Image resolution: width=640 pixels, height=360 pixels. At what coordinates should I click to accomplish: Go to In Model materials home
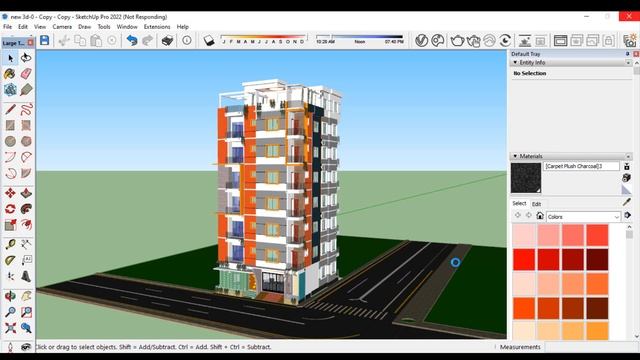coord(540,216)
